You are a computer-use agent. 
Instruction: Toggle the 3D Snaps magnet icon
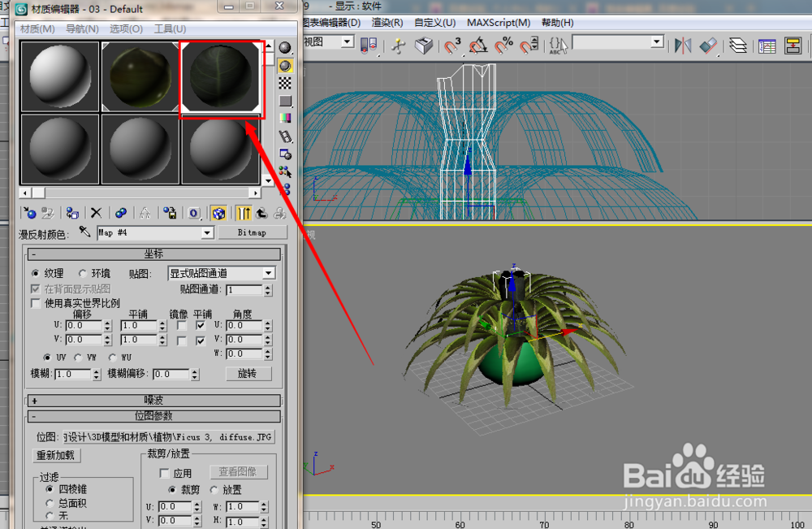[x=451, y=46]
